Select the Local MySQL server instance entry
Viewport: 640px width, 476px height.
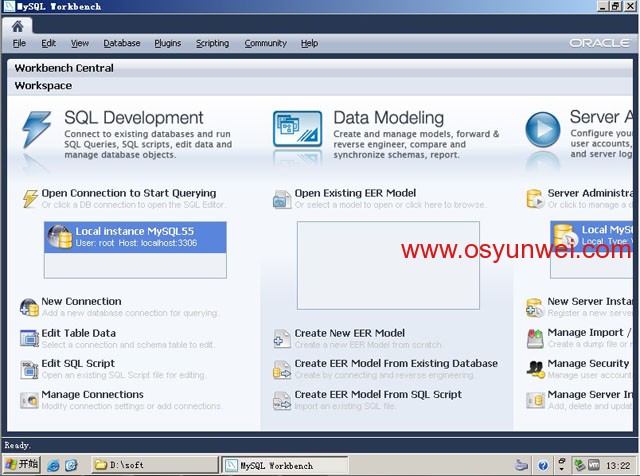click(591, 236)
